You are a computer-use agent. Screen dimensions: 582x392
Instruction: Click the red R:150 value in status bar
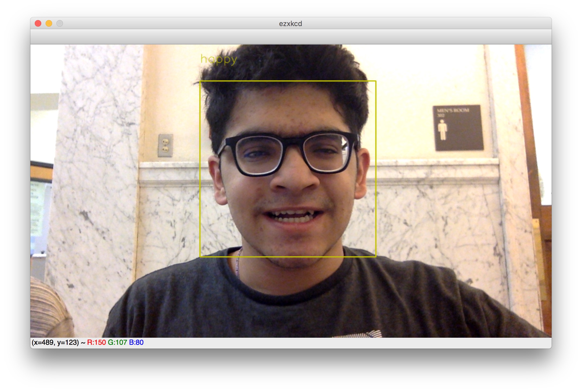tap(96, 343)
